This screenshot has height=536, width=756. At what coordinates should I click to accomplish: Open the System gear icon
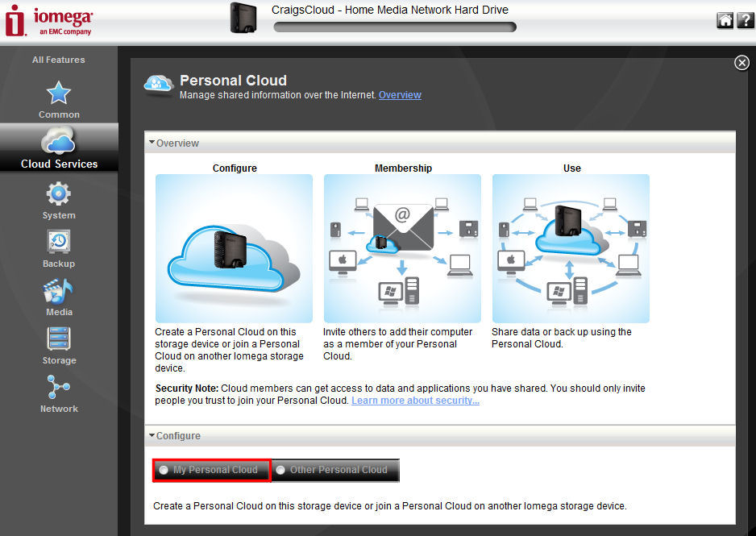tap(59, 193)
